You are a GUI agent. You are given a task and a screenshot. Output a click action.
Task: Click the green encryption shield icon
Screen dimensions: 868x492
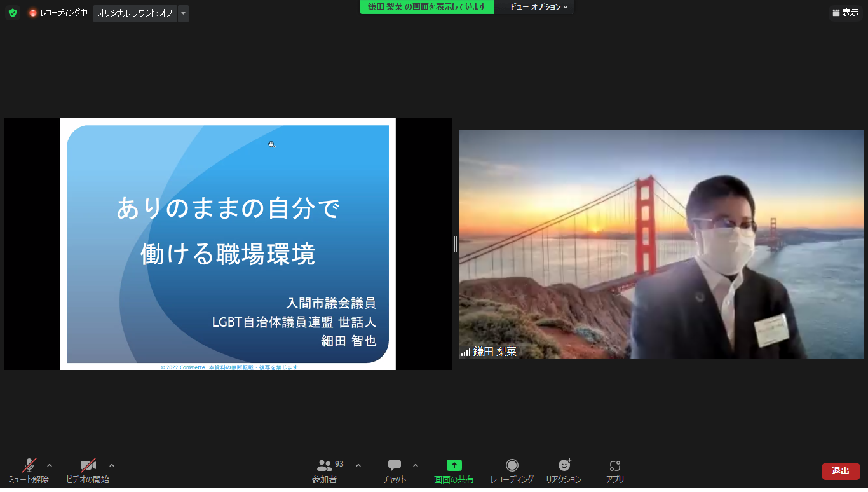tap(13, 13)
